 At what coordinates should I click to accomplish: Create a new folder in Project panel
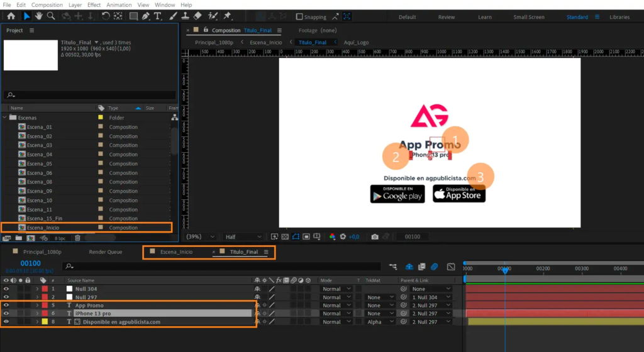(x=18, y=238)
